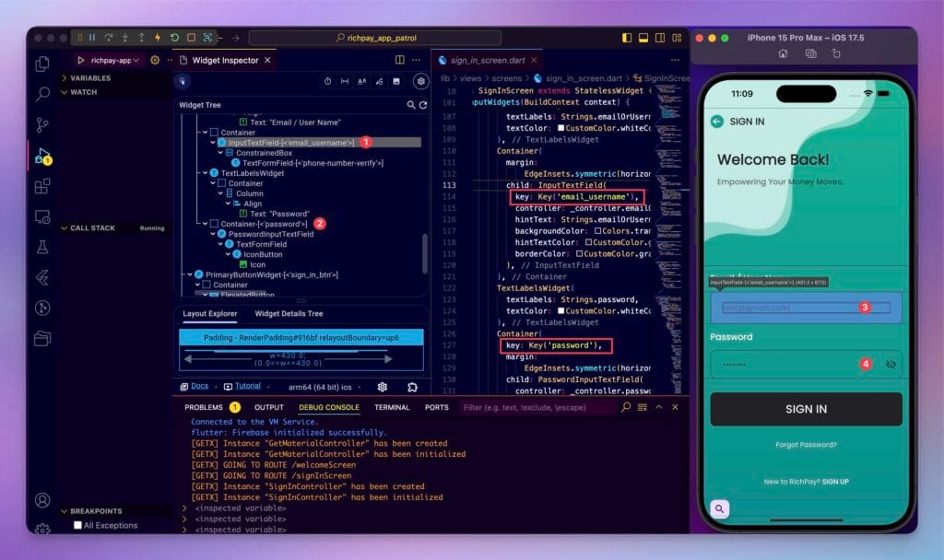
Task: Open the Testing flask icon
Action: (42, 247)
